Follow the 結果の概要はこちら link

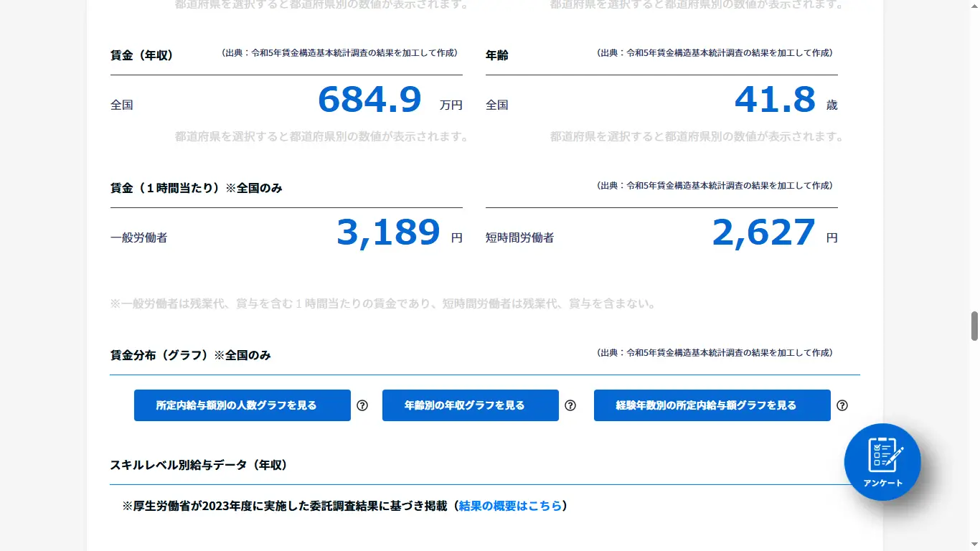point(510,506)
